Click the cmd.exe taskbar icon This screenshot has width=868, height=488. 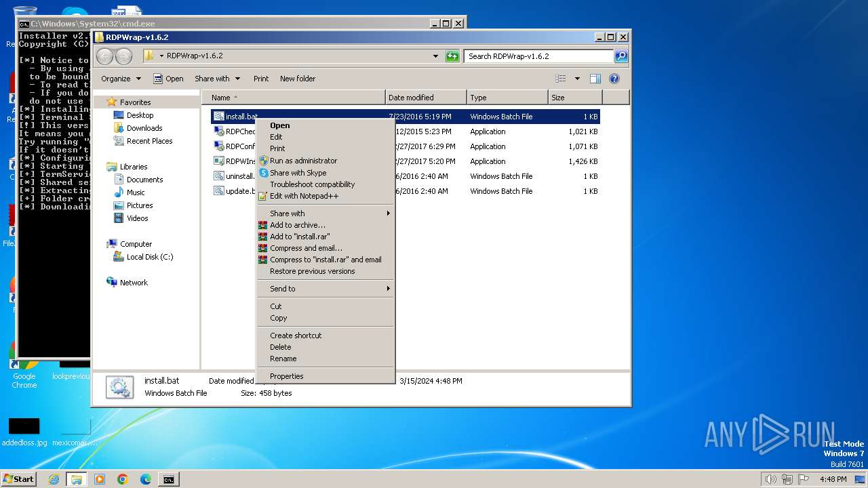(168, 479)
